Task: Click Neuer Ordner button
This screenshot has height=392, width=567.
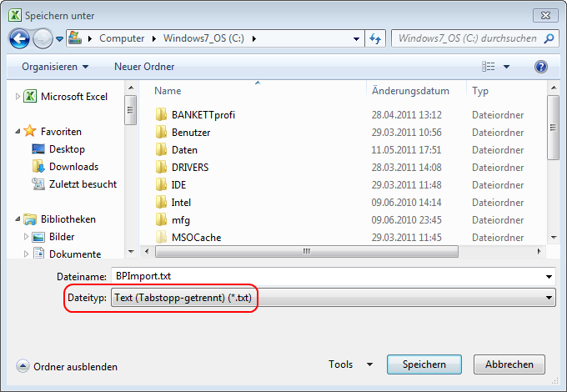Action: coord(144,67)
